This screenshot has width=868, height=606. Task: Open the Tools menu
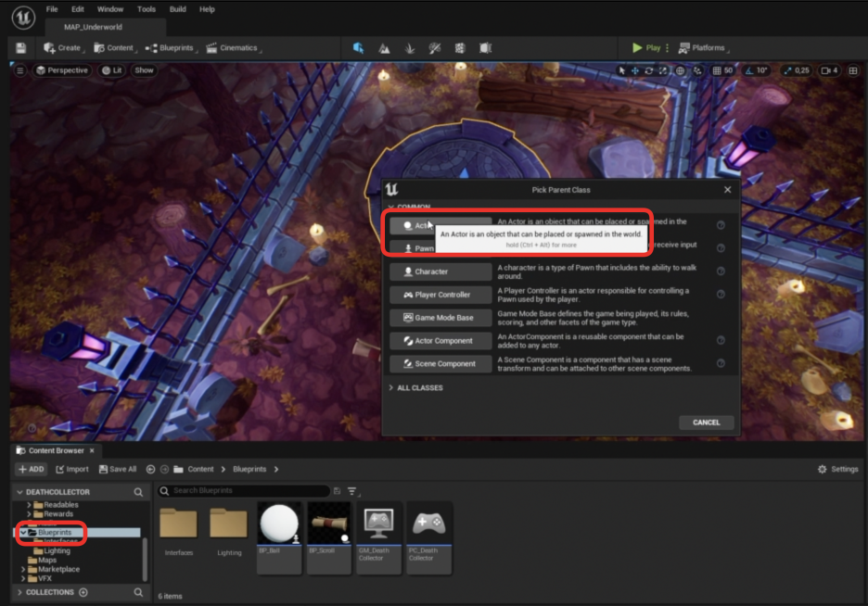(147, 9)
